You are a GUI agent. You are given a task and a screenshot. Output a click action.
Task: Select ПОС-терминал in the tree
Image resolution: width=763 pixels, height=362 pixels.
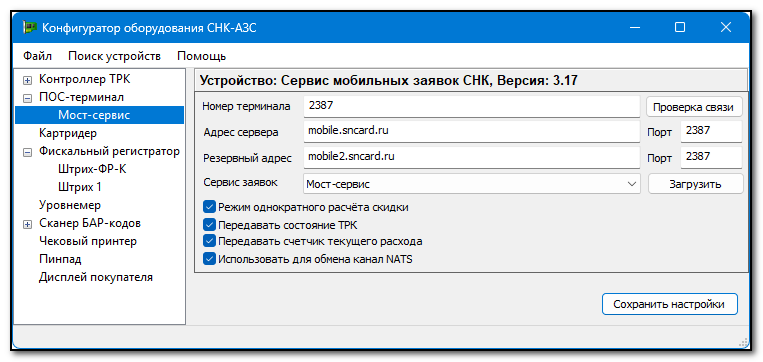coord(81,97)
